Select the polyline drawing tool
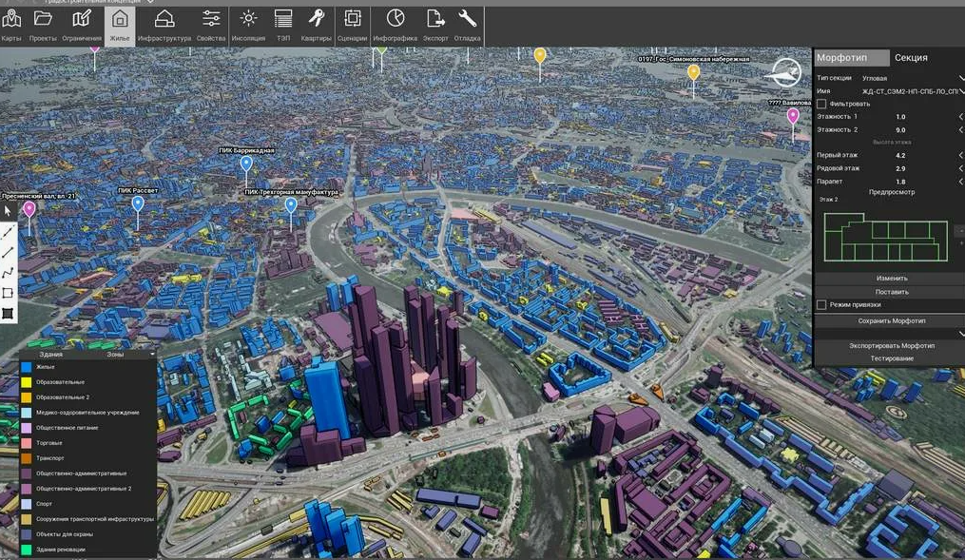 click(x=8, y=273)
